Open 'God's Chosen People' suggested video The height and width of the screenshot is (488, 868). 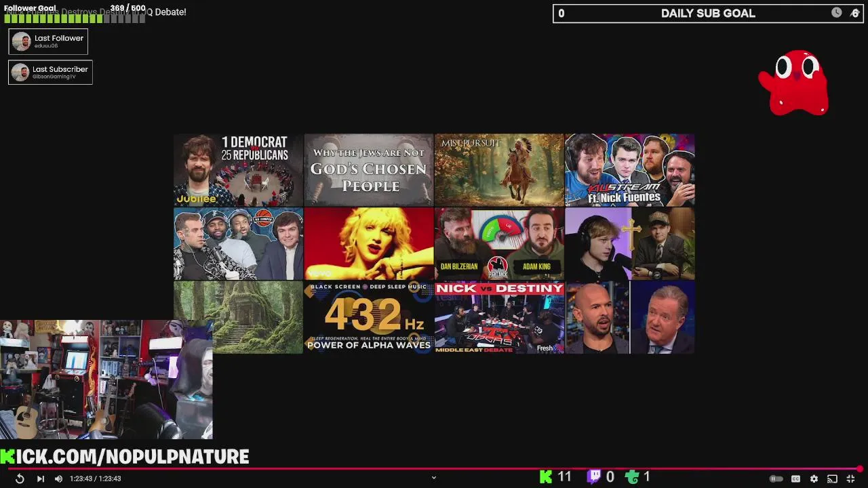click(x=368, y=169)
